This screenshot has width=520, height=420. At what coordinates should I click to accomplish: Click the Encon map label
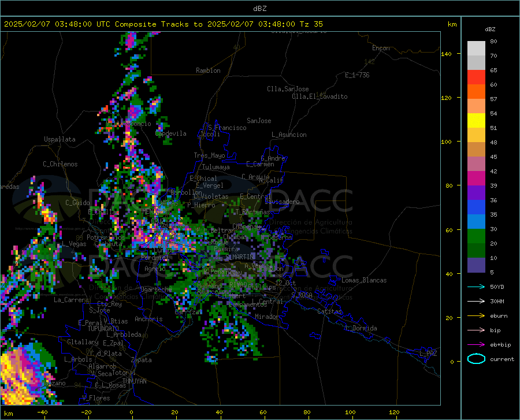(381, 48)
